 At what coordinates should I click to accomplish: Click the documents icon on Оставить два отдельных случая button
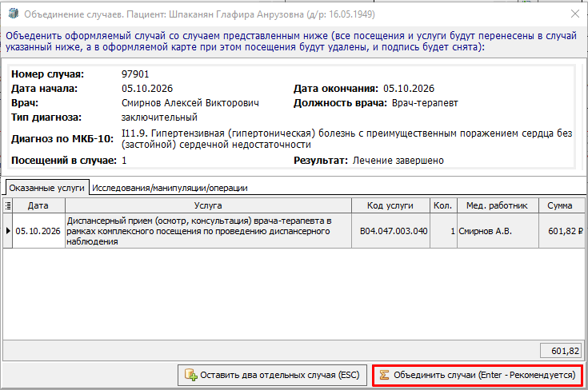pyautogui.click(x=191, y=375)
